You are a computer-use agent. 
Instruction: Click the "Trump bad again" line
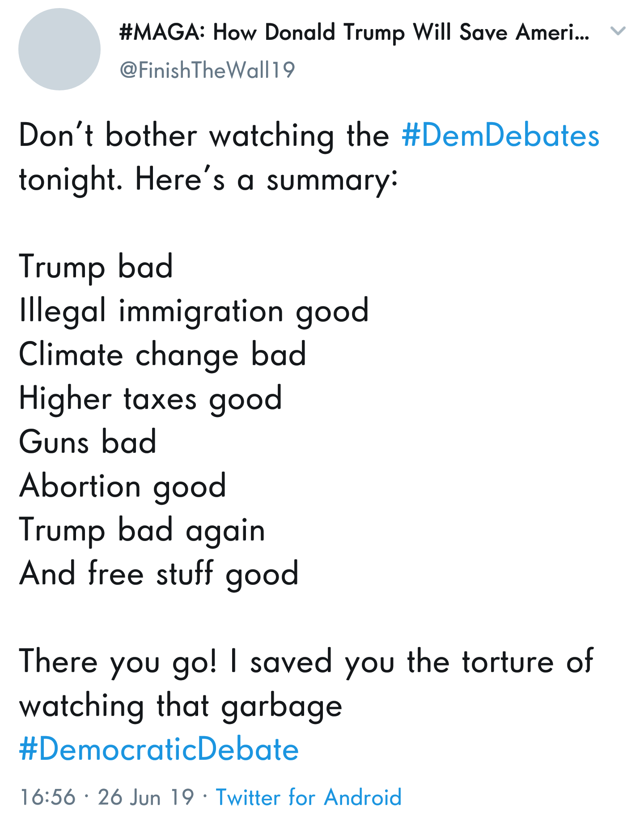coord(142,530)
